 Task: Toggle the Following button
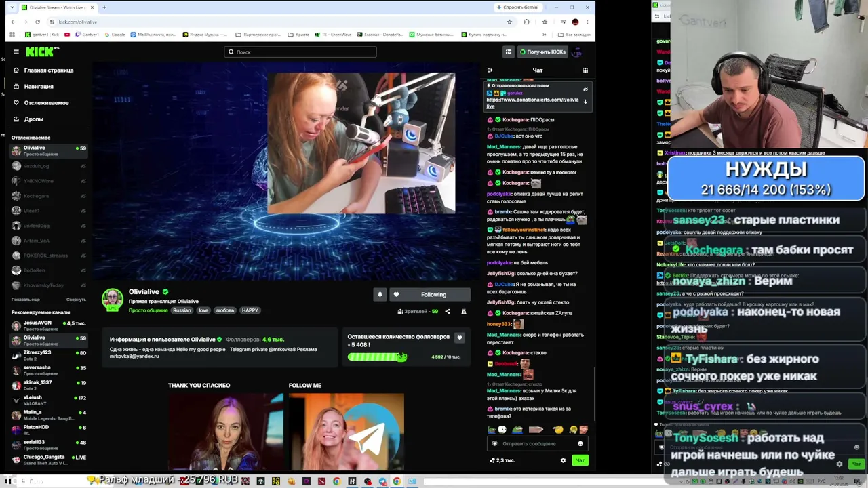(429, 295)
